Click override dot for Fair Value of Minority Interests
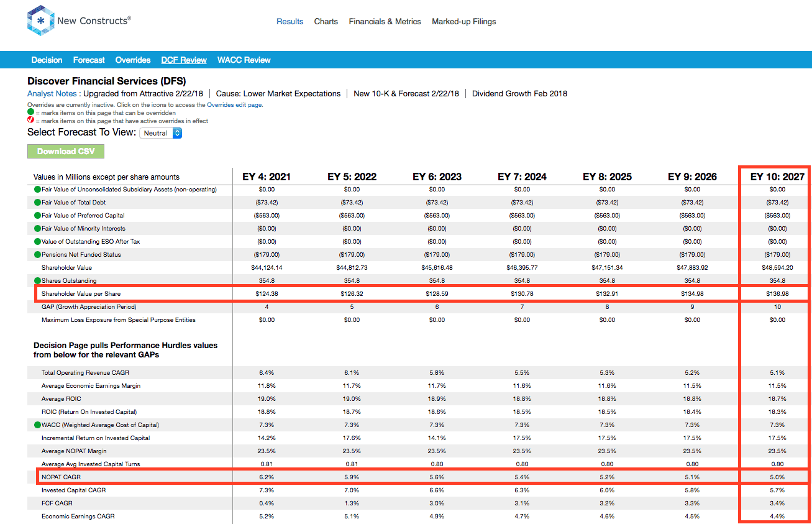 point(37,229)
